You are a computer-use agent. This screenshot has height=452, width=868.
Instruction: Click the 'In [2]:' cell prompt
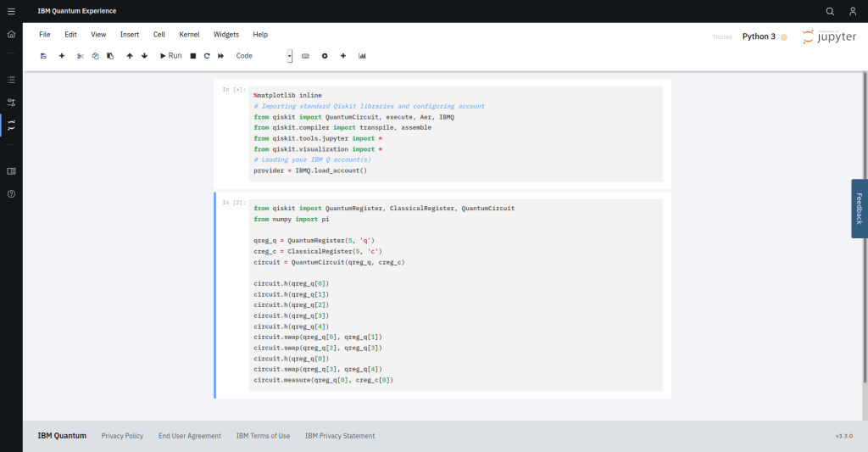(x=234, y=203)
